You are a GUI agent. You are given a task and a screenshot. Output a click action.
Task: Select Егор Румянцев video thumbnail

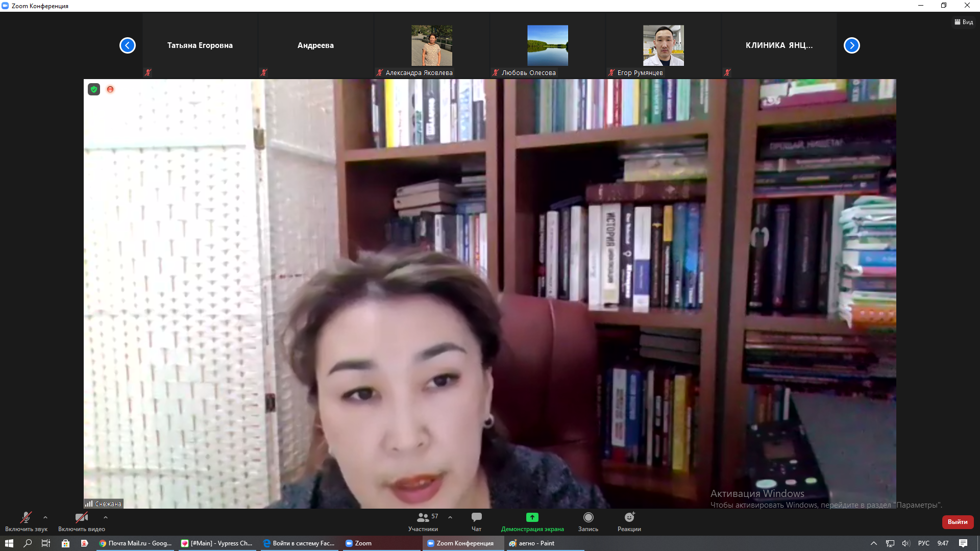click(x=664, y=45)
